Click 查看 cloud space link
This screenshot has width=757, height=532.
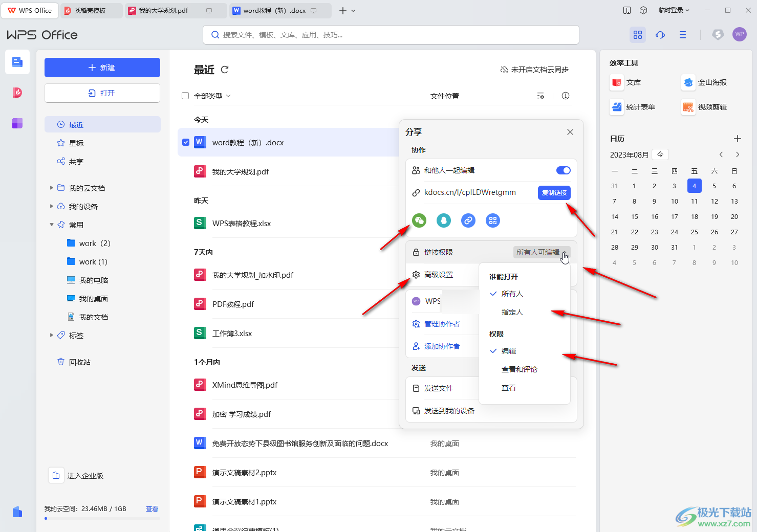coord(152,509)
